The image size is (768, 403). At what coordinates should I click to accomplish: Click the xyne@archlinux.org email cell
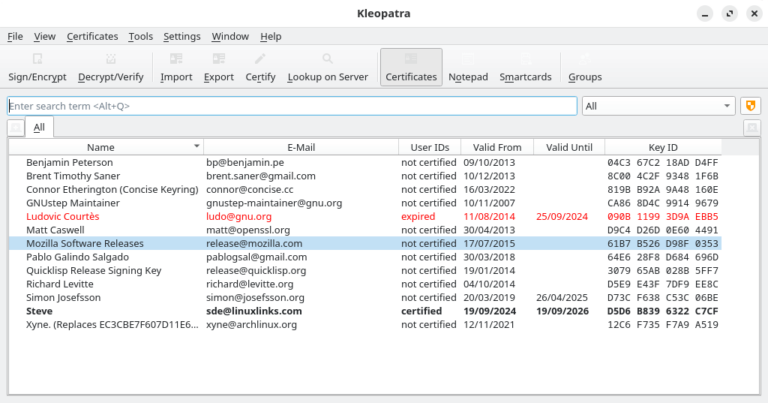pyautogui.click(x=251, y=324)
